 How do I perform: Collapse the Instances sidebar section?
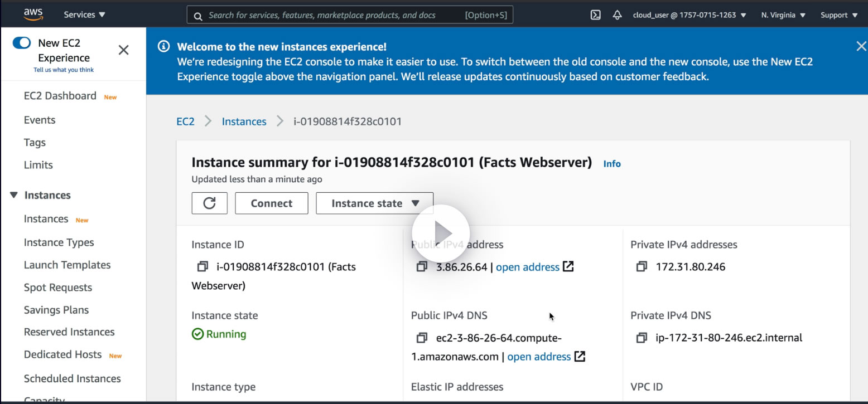15,195
